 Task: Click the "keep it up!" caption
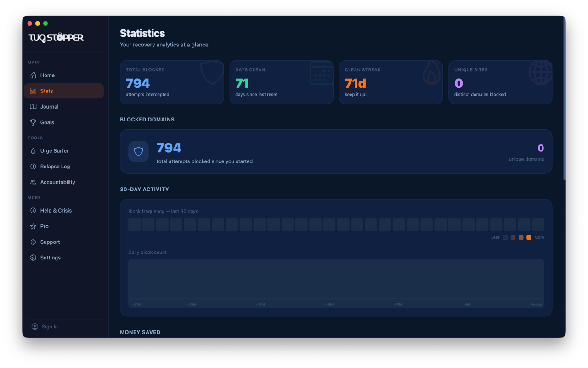point(356,94)
